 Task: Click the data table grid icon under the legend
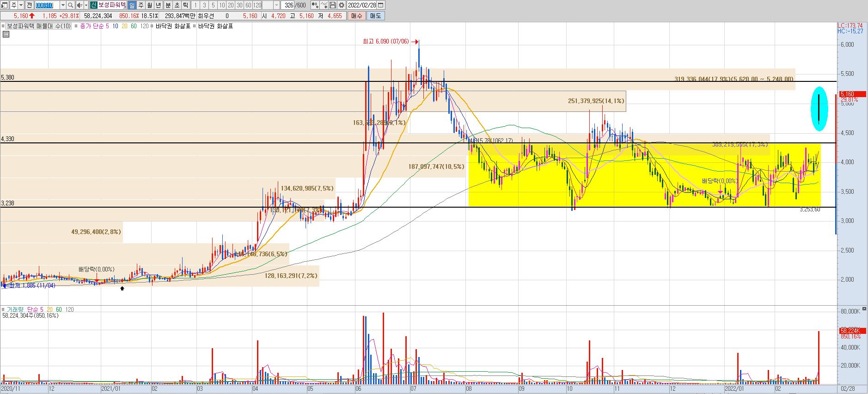tap(6, 34)
